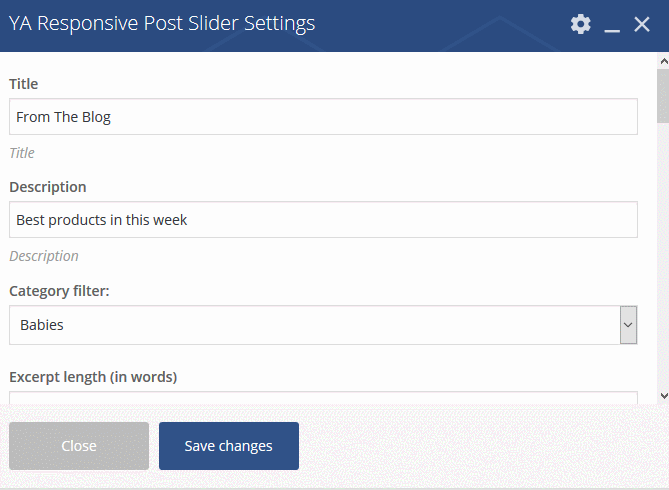Click the Save changes button

(x=229, y=446)
